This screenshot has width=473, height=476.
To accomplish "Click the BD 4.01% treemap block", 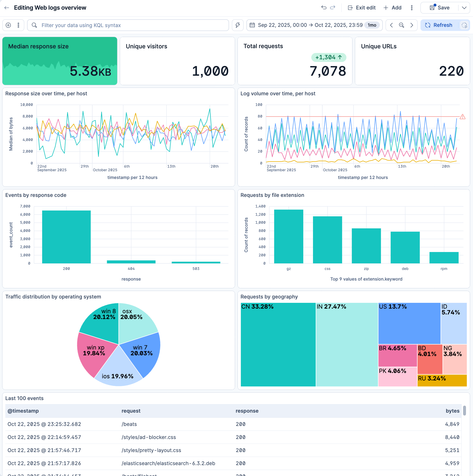I will [x=430, y=359].
